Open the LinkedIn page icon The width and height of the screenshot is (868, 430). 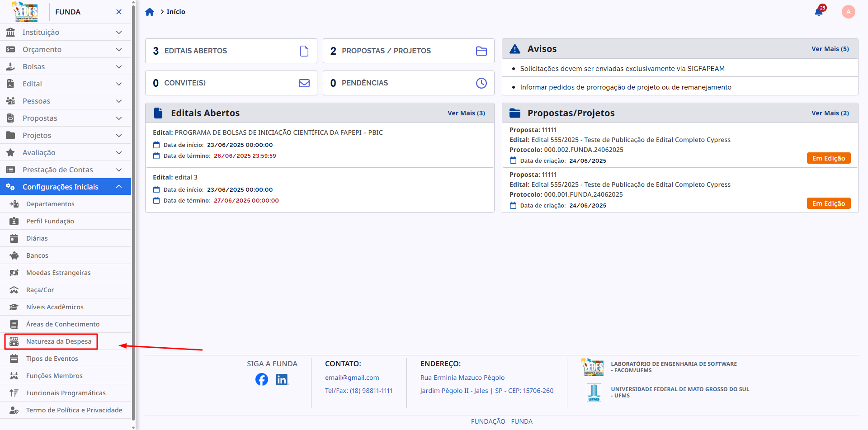282,379
